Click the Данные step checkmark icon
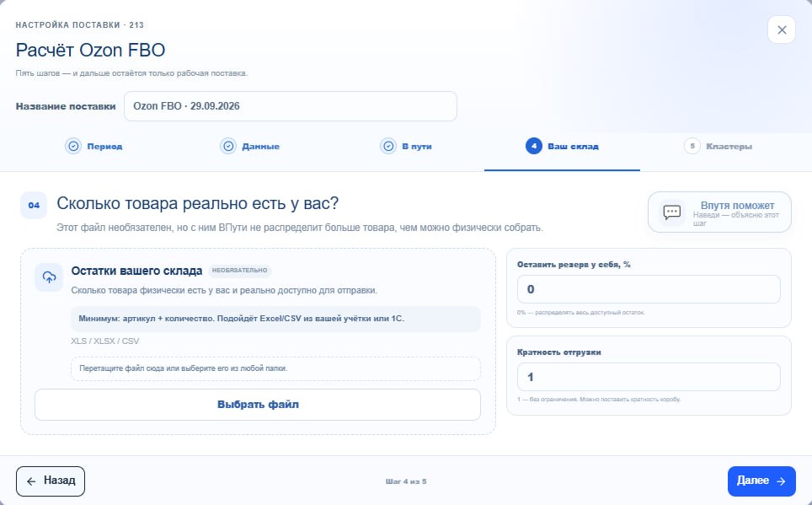 [228, 146]
